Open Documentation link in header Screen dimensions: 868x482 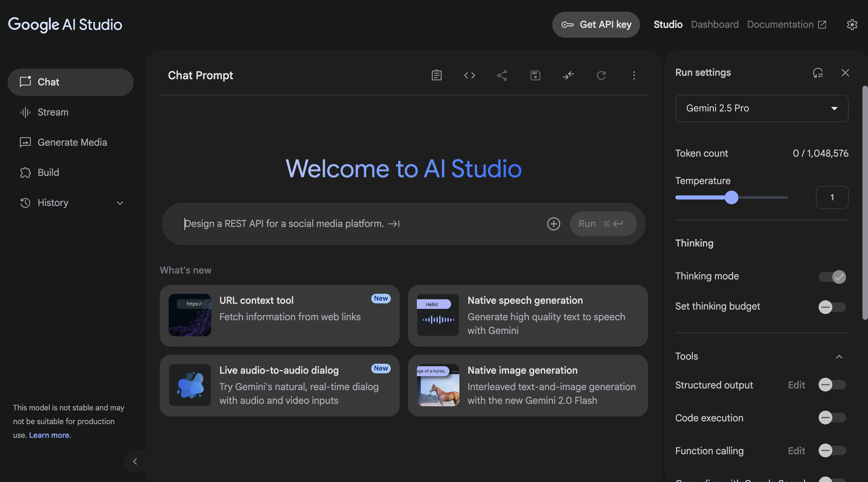click(787, 25)
